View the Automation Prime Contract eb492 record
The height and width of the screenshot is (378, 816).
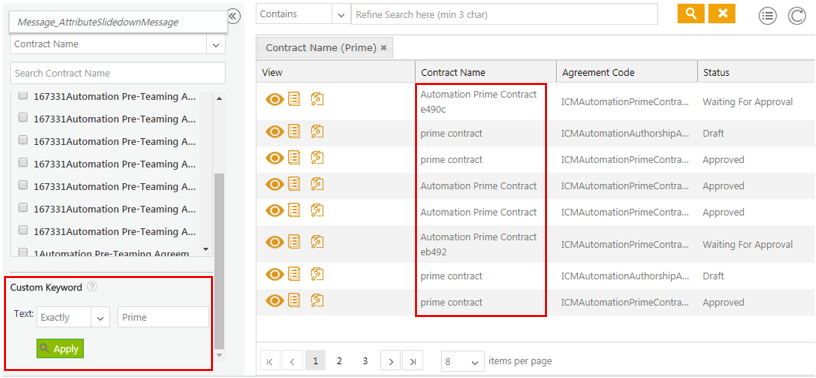(275, 242)
